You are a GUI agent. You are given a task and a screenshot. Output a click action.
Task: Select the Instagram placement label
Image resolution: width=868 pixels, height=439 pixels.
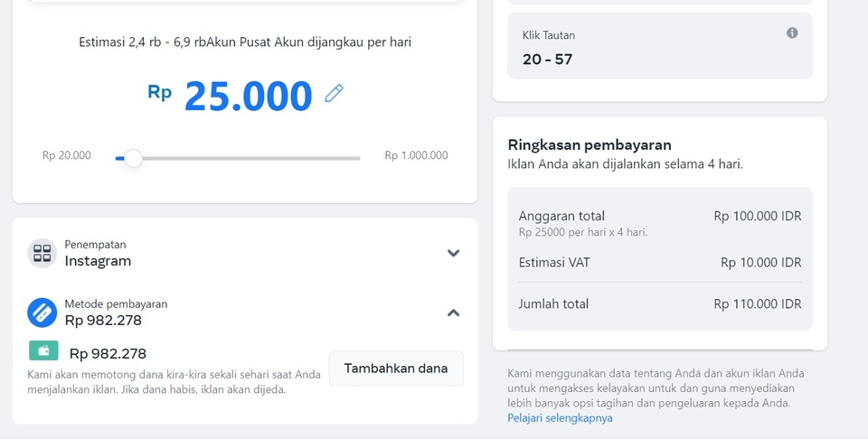(x=98, y=261)
